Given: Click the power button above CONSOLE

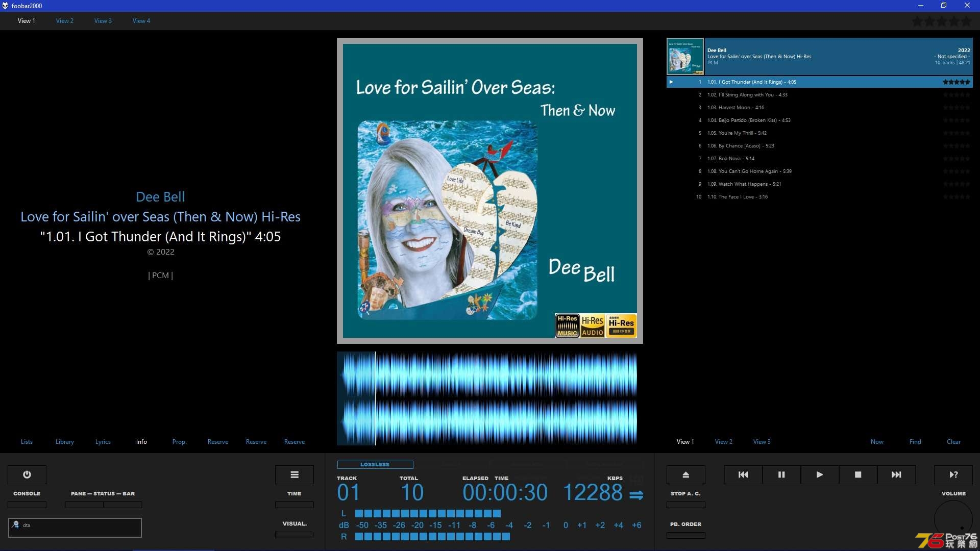Looking at the screenshot, I should click(x=27, y=474).
